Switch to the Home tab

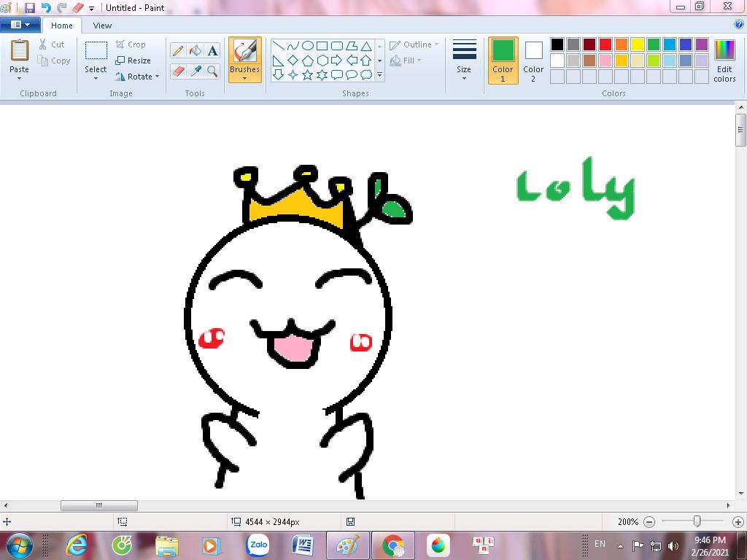click(62, 26)
